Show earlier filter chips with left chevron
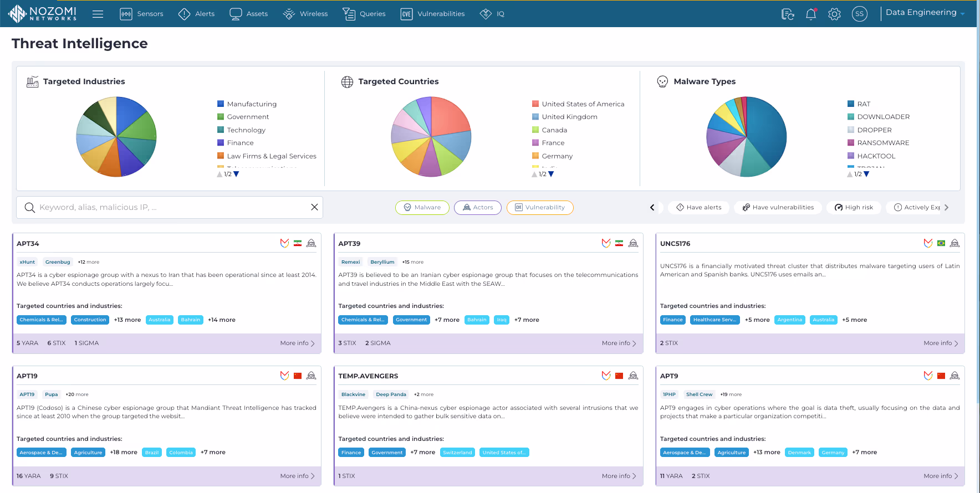Image resolution: width=980 pixels, height=493 pixels. 652,208
